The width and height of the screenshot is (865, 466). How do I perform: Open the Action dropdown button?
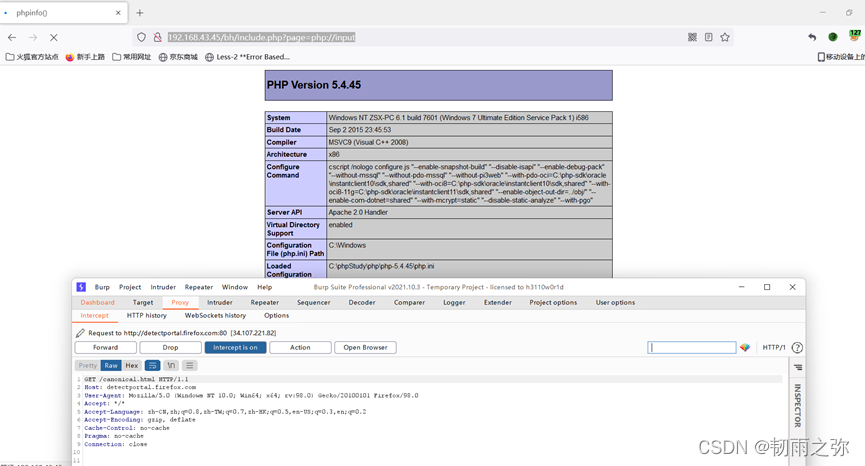pyautogui.click(x=300, y=347)
